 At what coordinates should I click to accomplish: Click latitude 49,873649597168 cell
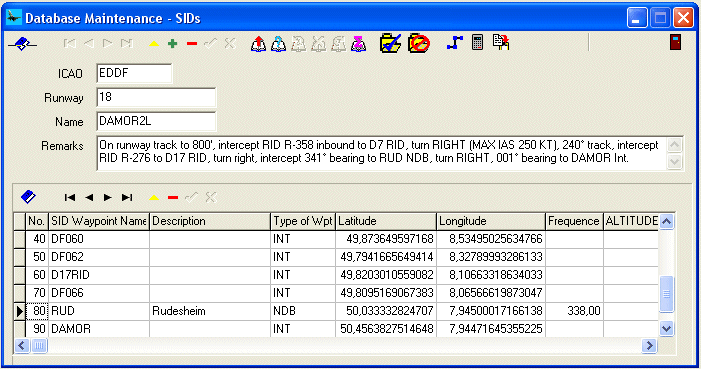[386, 239]
